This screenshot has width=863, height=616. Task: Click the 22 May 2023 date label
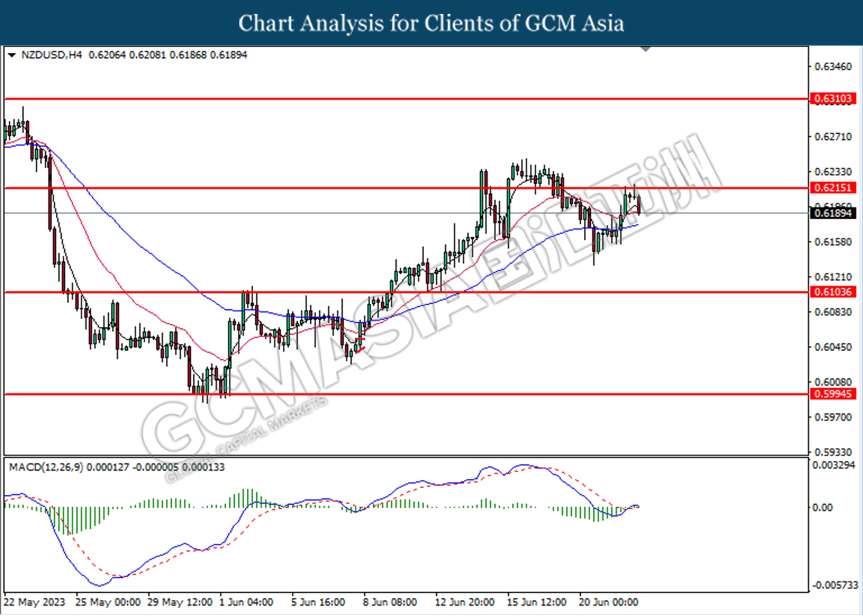(x=35, y=602)
